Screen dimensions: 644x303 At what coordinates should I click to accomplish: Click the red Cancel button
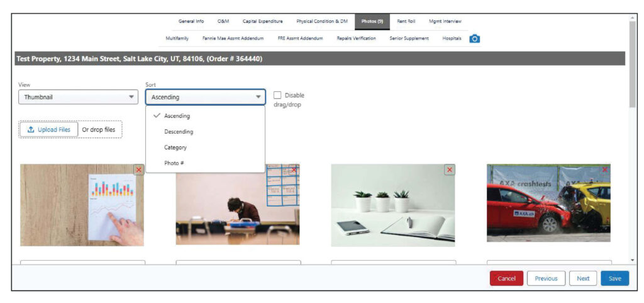[x=506, y=278]
